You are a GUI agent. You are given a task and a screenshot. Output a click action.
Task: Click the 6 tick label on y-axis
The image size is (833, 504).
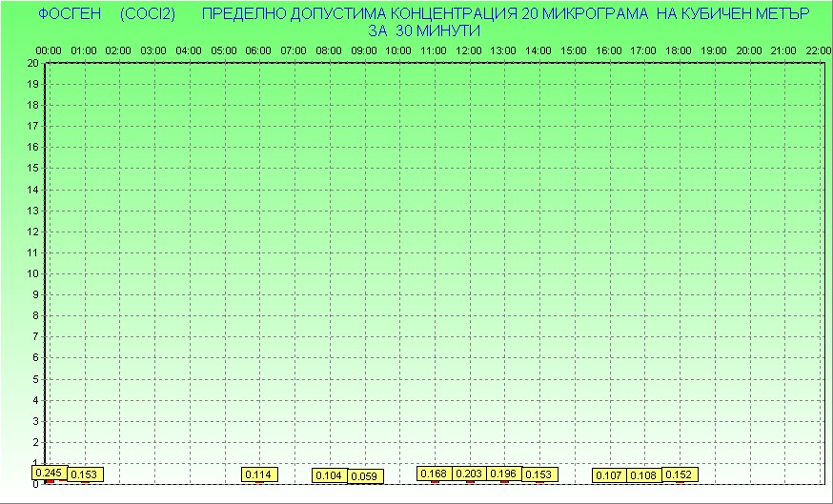coord(35,358)
